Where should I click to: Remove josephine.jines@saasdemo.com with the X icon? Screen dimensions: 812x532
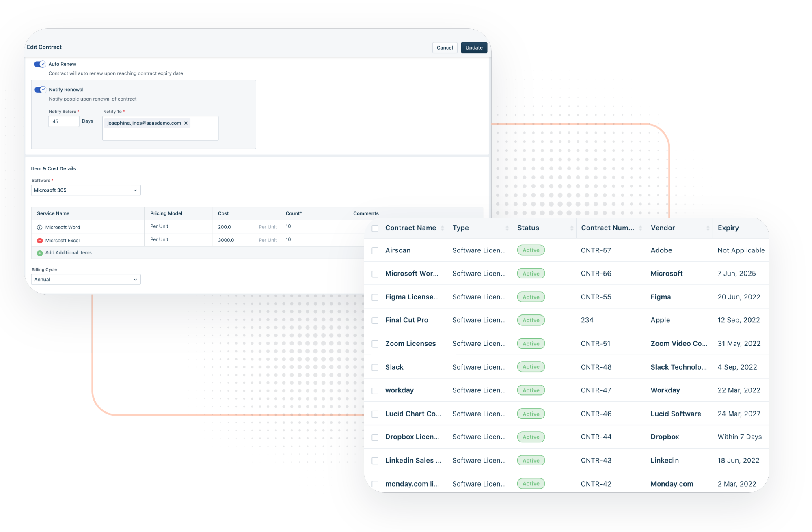[186, 123]
